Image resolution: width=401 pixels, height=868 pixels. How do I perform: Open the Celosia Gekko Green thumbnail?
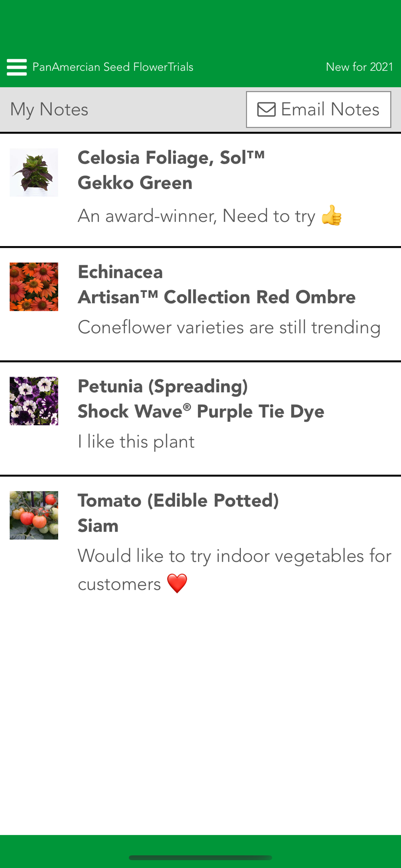click(34, 172)
